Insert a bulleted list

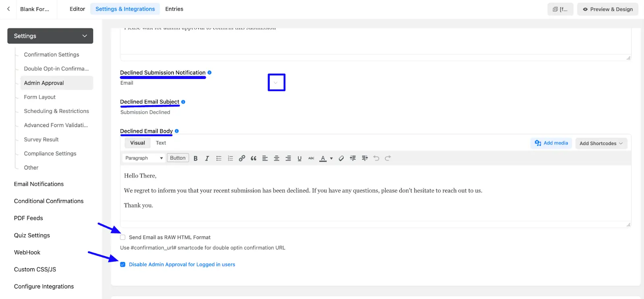pos(219,158)
